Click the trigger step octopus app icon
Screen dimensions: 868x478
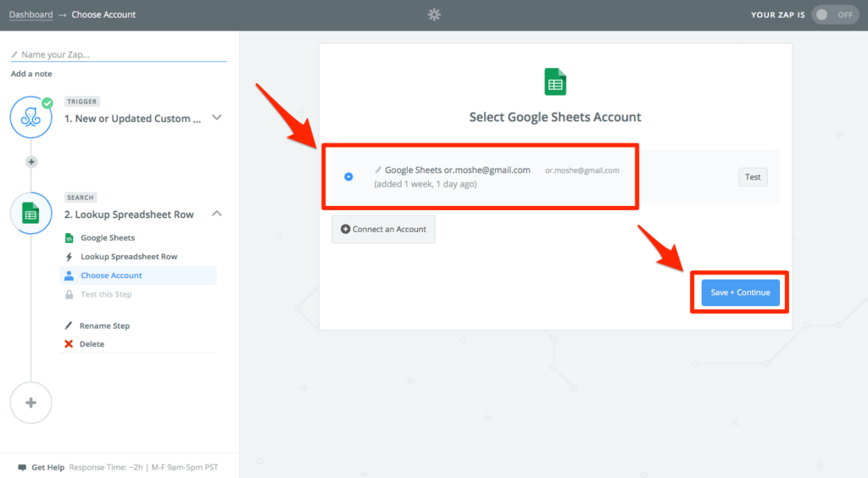[x=31, y=117]
